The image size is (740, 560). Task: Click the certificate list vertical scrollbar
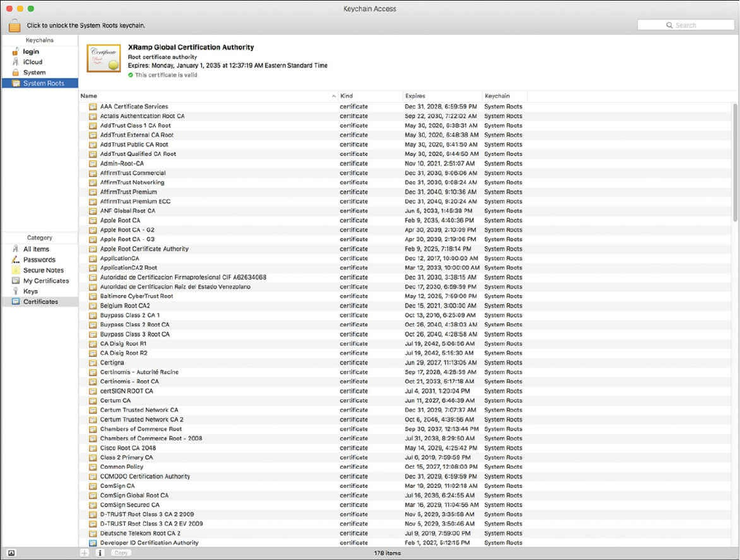[x=735, y=162]
